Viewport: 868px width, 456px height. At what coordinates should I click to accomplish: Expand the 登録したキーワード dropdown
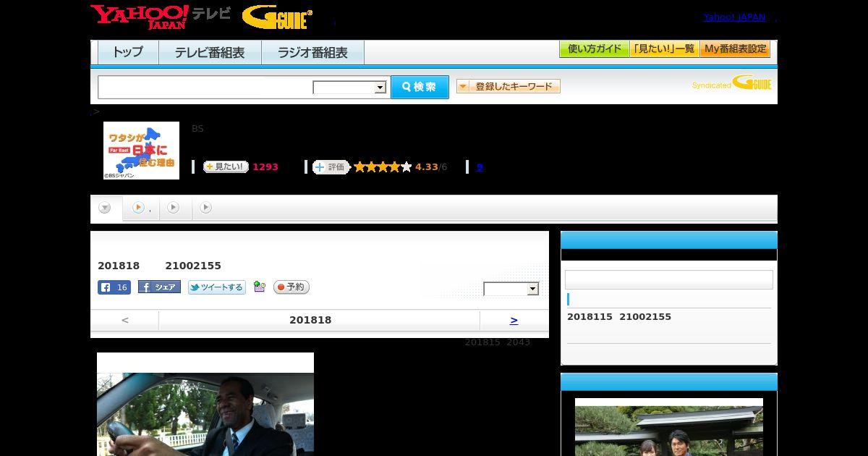[x=509, y=86]
